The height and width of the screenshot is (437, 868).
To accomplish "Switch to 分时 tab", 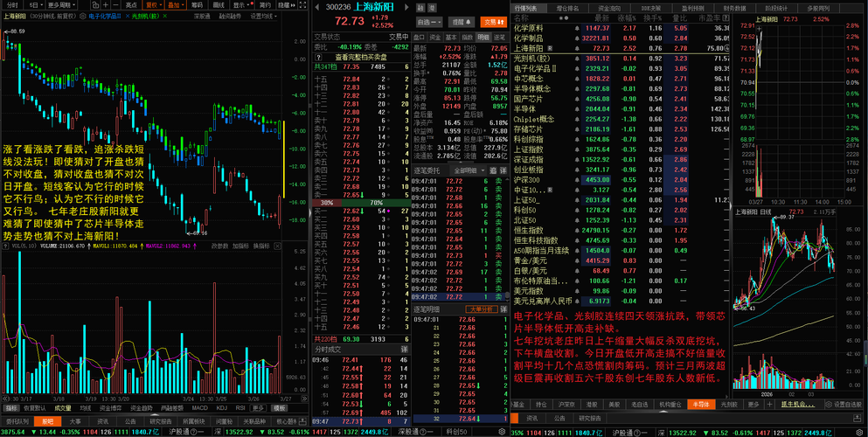I will pyautogui.click(x=12, y=5).
